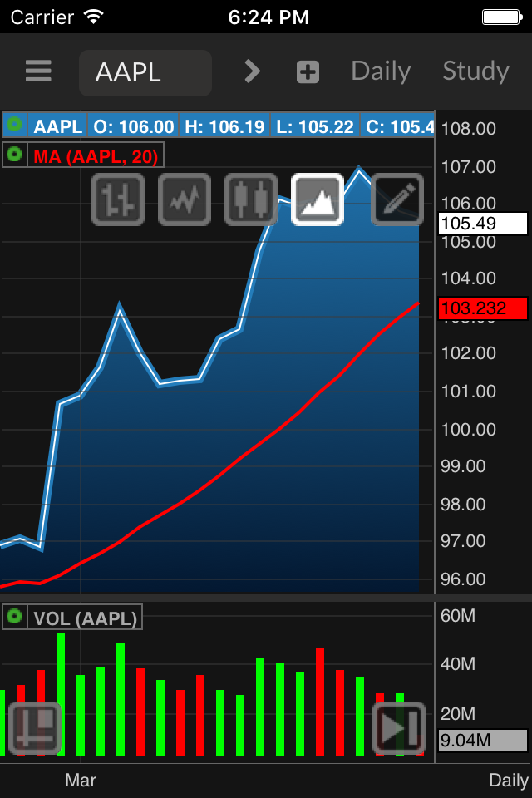This screenshot has width=532, height=798.
Task: Click the red 103.232 moving average tag
Action: coord(483,308)
